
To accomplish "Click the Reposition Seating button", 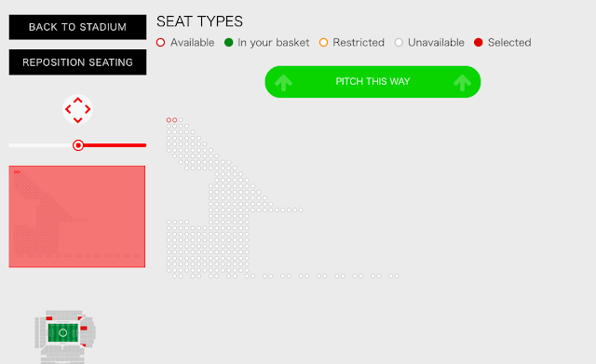I will pyautogui.click(x=77, y=62).
